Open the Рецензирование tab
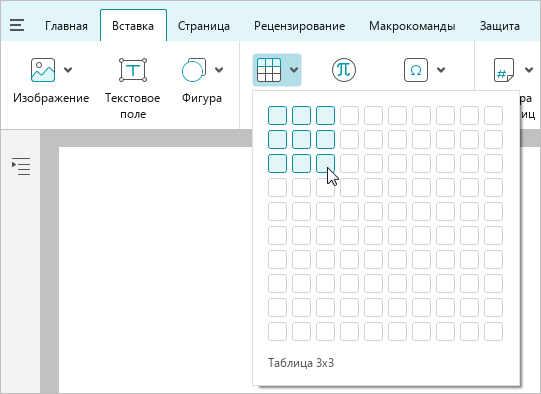 299,26
